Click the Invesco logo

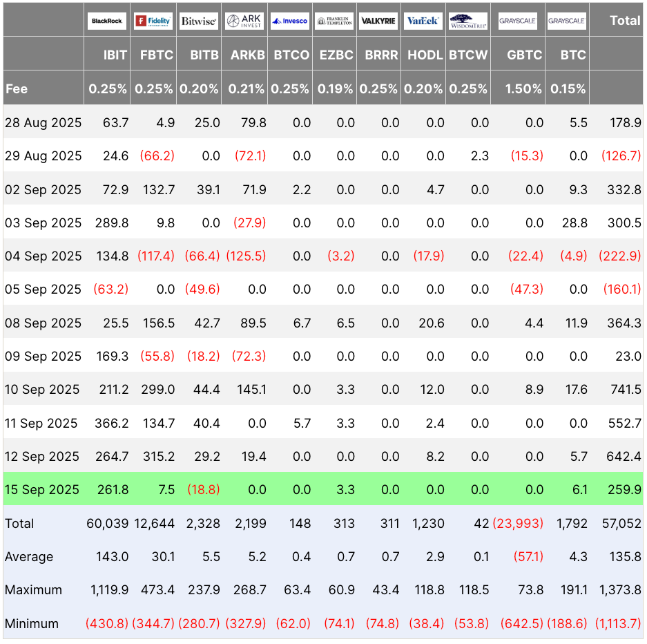(289, 20)
